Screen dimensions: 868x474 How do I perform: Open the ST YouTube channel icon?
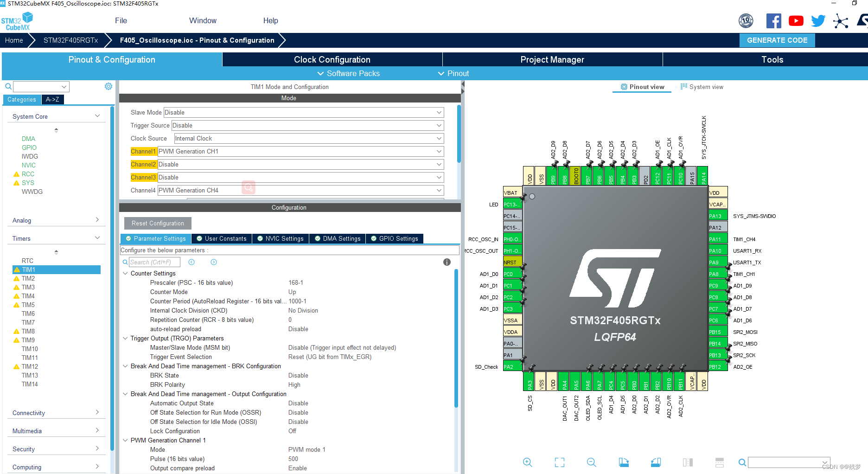pos(796,21)
